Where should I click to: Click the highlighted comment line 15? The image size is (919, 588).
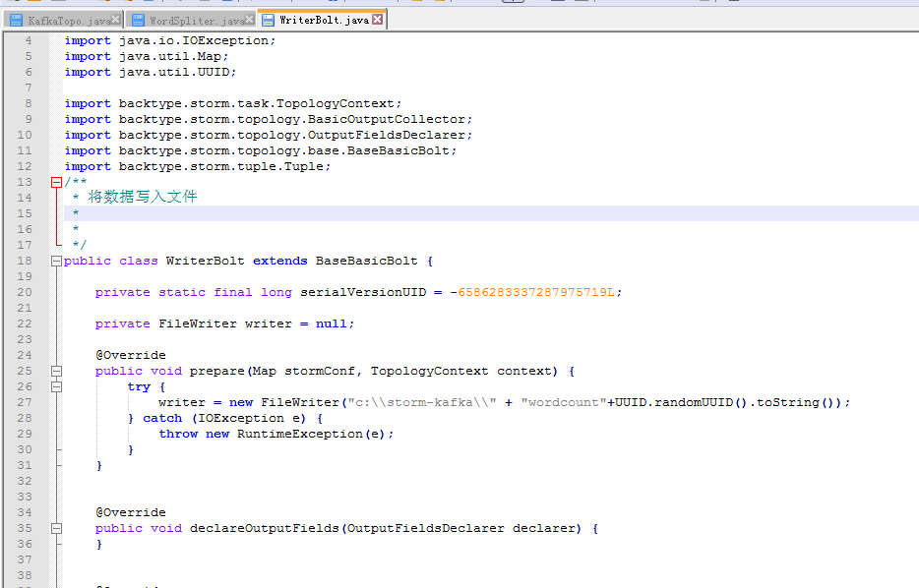click(491, 213)
